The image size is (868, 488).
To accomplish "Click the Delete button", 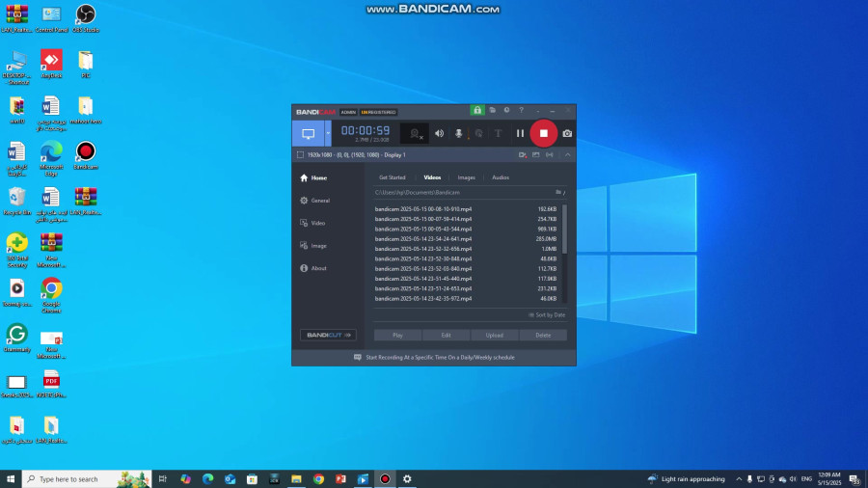I will [x=543, y=336].
